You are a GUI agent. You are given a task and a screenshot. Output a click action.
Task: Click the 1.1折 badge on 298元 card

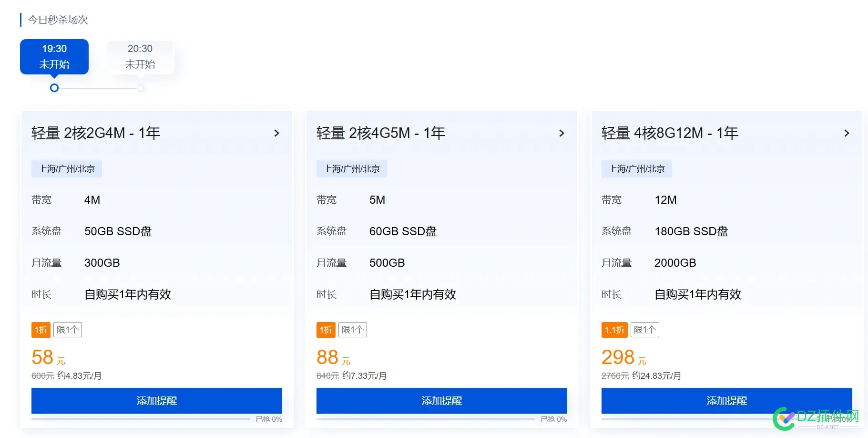click(x=614, y=330)
